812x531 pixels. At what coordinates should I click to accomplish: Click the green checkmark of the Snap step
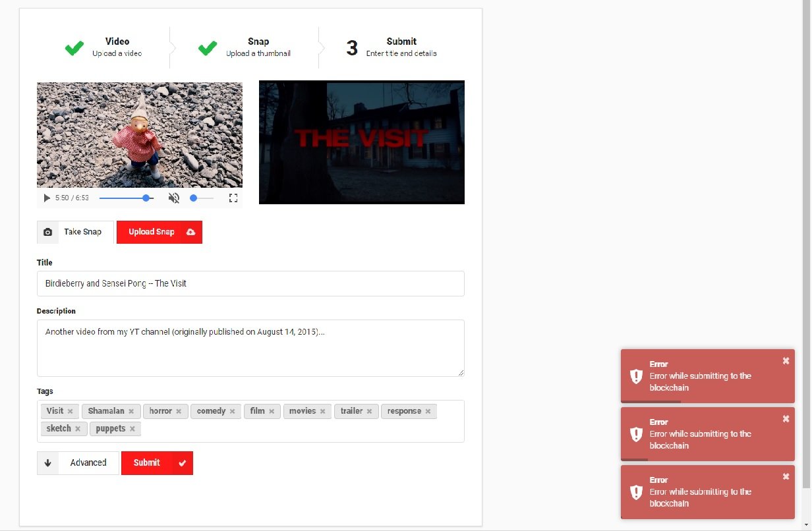(x=208, y=48)
